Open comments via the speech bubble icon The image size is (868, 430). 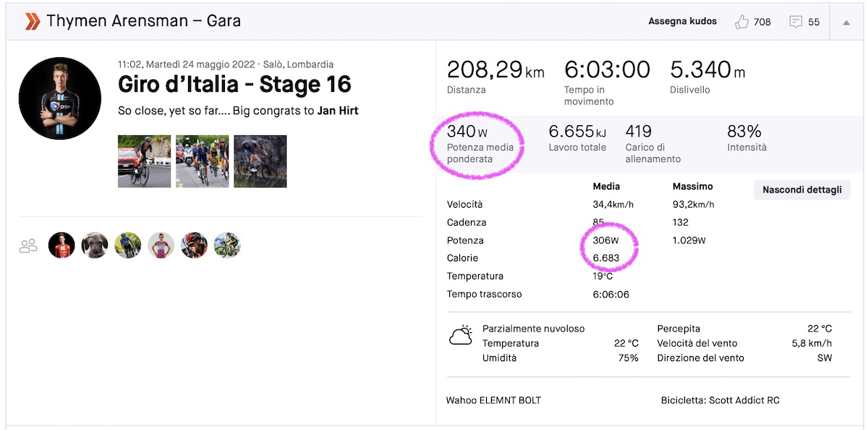tap(796, 22)
